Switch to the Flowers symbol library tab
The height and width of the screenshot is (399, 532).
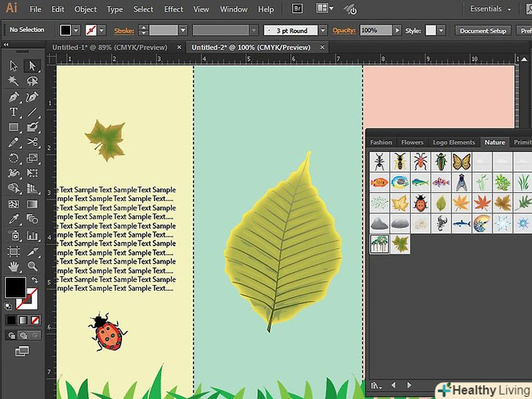[x=412, y=142]
